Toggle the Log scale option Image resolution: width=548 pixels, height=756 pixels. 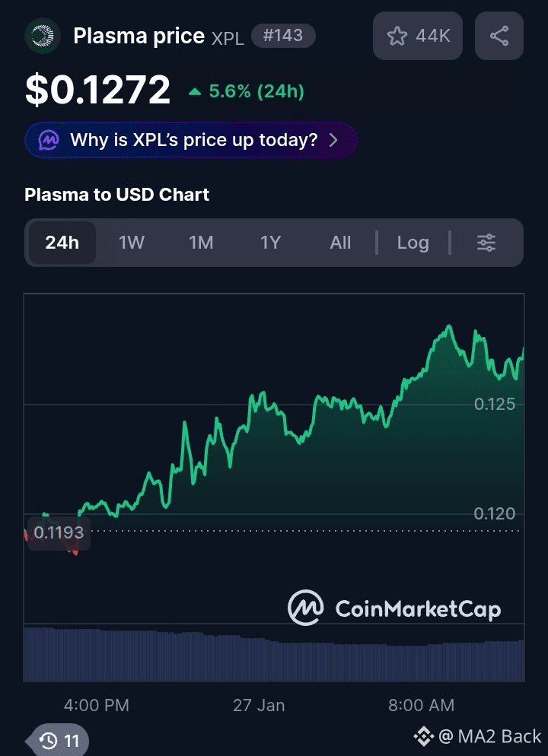[x=413, y=243]
